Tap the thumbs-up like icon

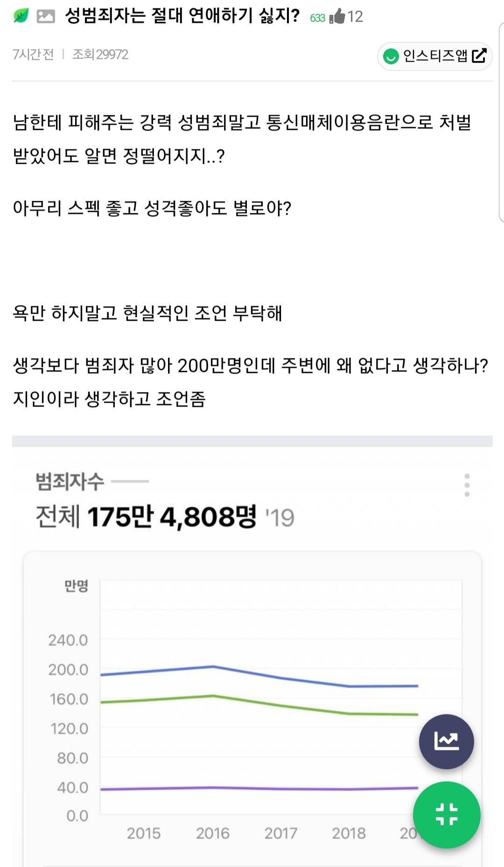337,17
